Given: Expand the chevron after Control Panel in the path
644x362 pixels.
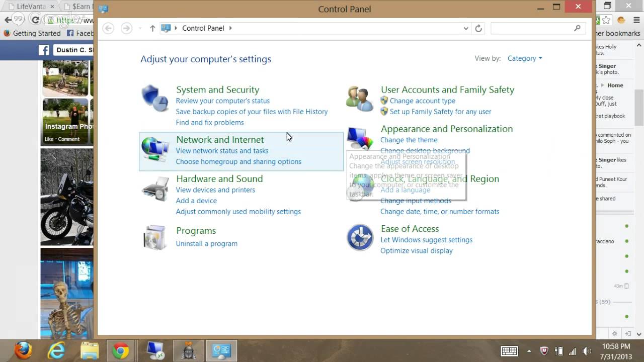Looking at the screenshot, I should 231,28.
